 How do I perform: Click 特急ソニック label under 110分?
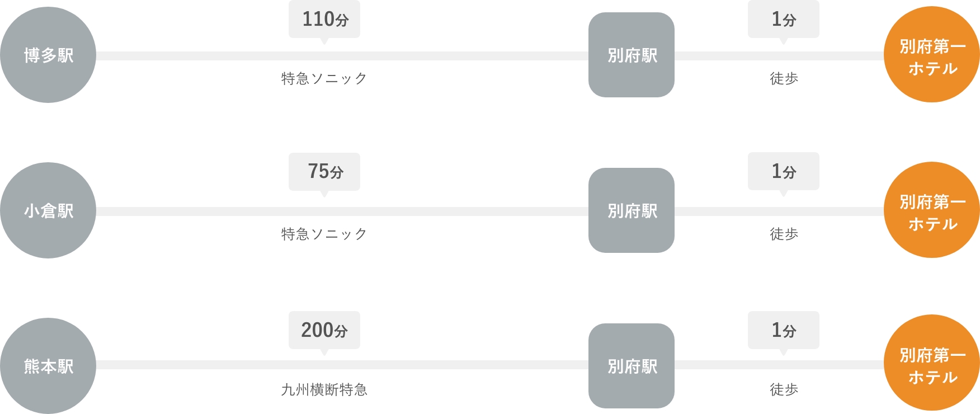(324, 78)
